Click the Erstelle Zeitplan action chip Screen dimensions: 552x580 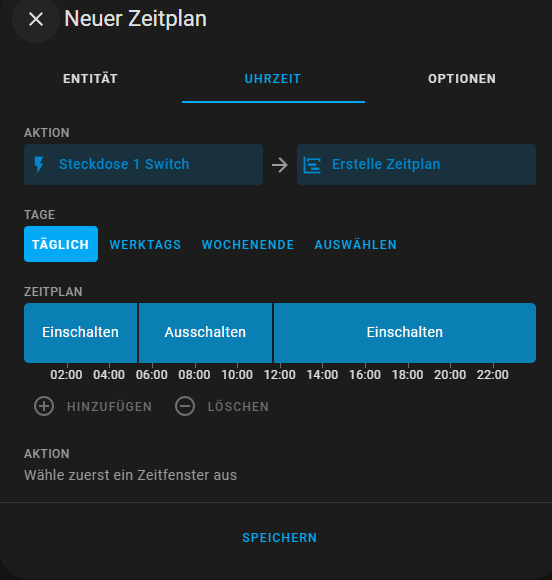click(416, 165)
